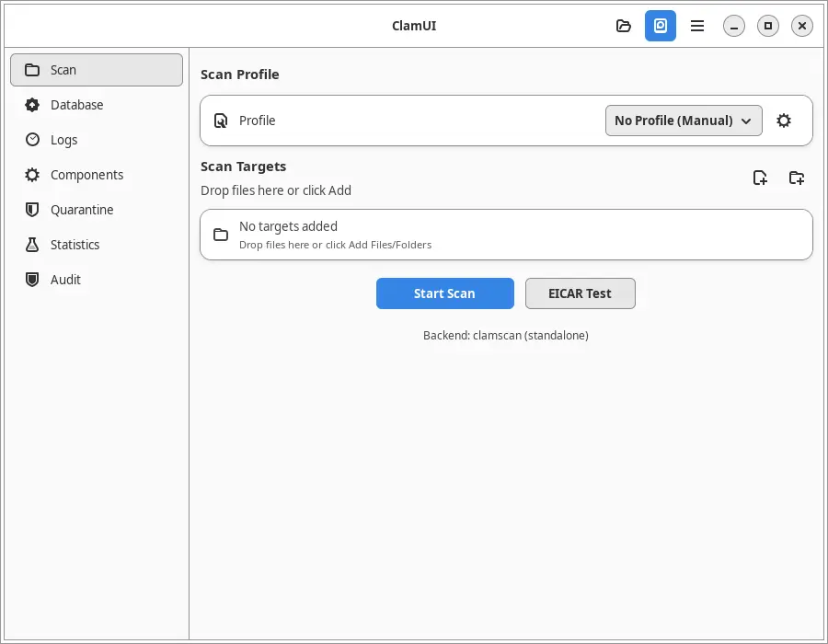Screen dimensions: 828x644
Task: Go to Database in the sidebar
Action: pos(97,105)
